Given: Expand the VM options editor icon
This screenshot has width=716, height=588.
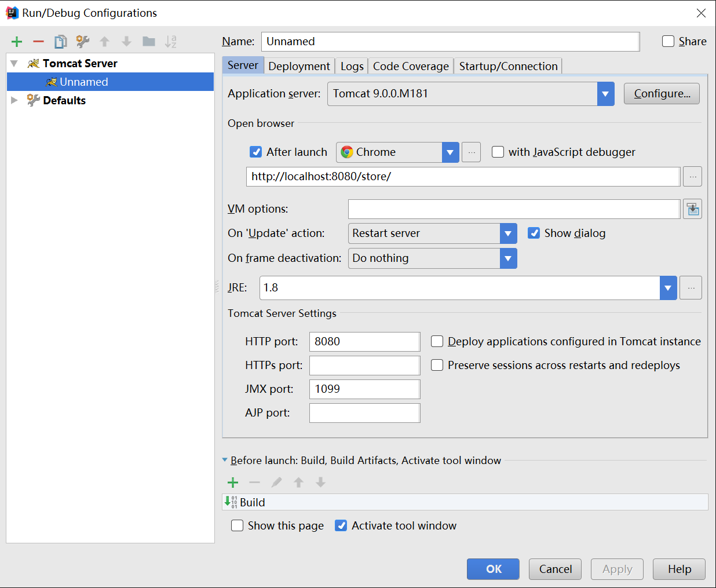Looking at the screenshot, I should click(693, 209).
